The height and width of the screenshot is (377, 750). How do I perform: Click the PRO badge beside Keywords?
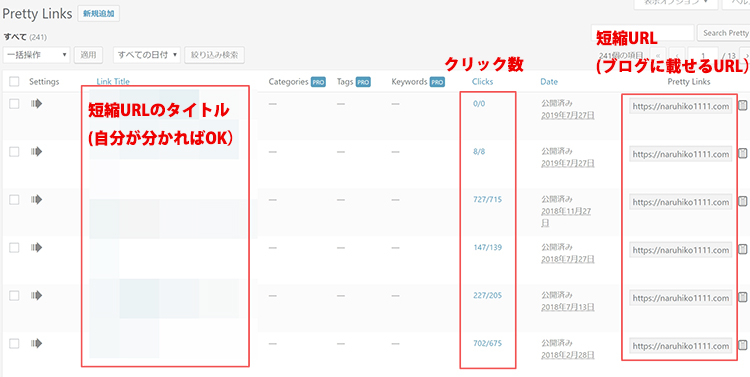[437, 82]
